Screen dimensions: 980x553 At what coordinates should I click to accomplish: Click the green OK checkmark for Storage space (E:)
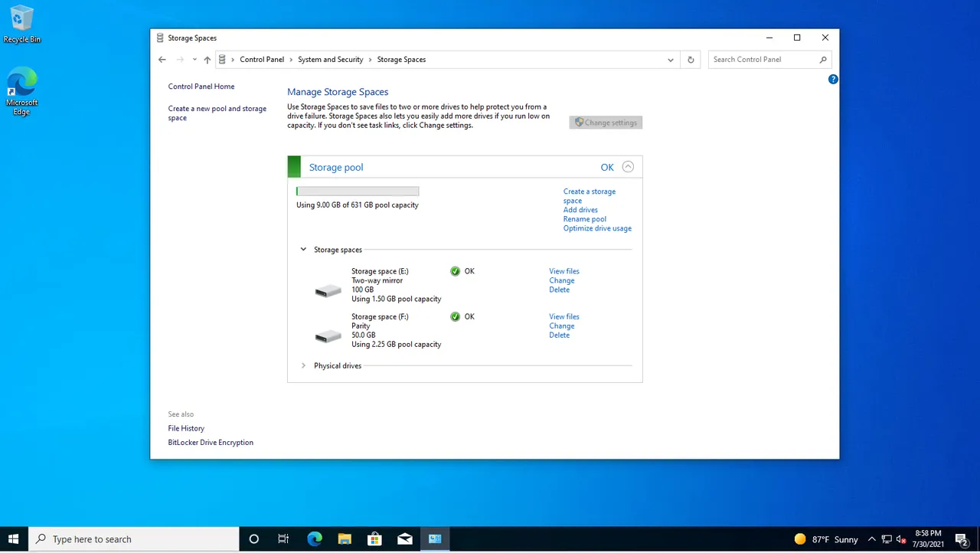(x=455, y=271)
